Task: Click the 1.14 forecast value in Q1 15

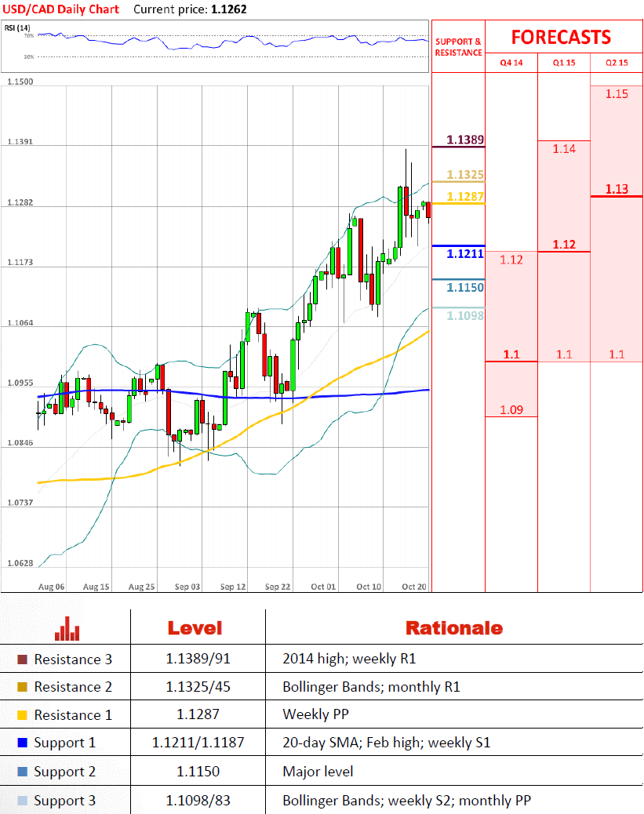Action: click(x=564, y=149)
